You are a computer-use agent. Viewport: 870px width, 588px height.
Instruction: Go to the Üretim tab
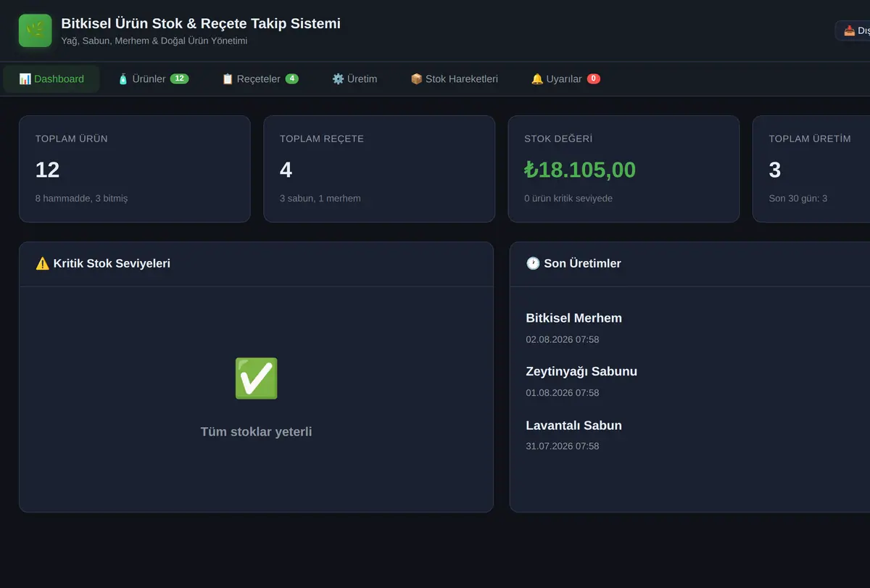point(355,79)
